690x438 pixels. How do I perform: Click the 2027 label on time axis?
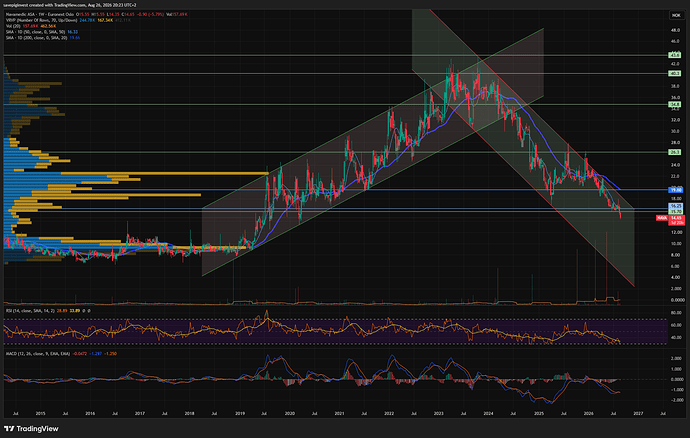(x=638, y=413)
